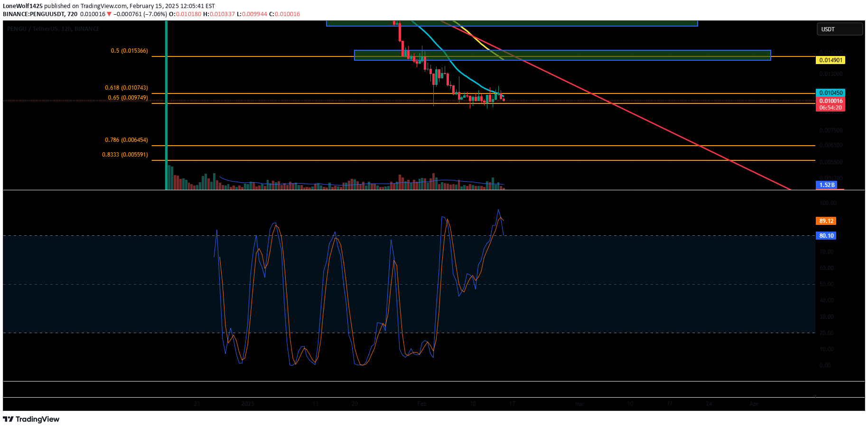The height and width of the screenshot is (428, 868).
Task: Click the blue 80.10 stochastic value label
Action: coord(826,236)
